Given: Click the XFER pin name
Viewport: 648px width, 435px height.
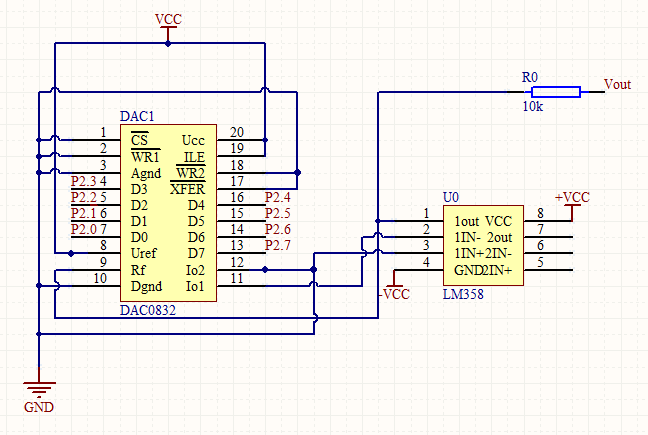Looking at the screenshot, I should (188, 189).
